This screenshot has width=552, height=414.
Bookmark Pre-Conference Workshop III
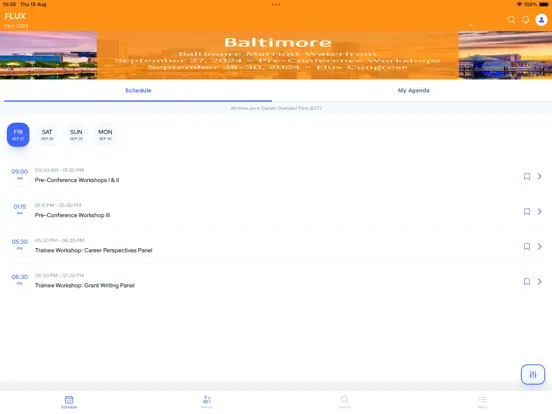(527, 212)
